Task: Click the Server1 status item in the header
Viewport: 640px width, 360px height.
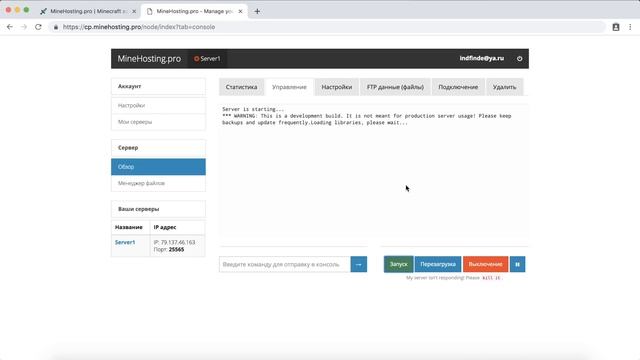Action: click(207, 59)
